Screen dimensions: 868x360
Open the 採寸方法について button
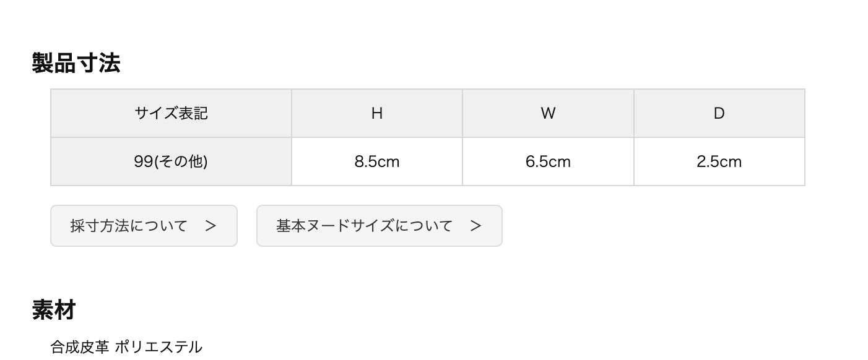tap(144, 226)
